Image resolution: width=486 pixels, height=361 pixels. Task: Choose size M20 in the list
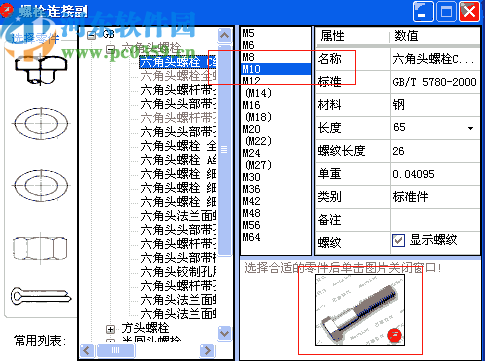pos(251,129)
